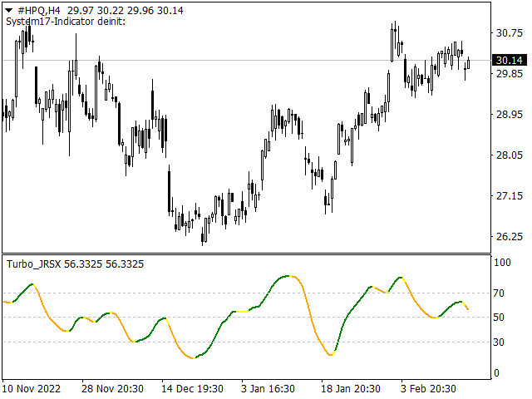Select the current price tag 30.14
Image resolution: width=532 pixels, height=399 pixels.
pos(509,60)
